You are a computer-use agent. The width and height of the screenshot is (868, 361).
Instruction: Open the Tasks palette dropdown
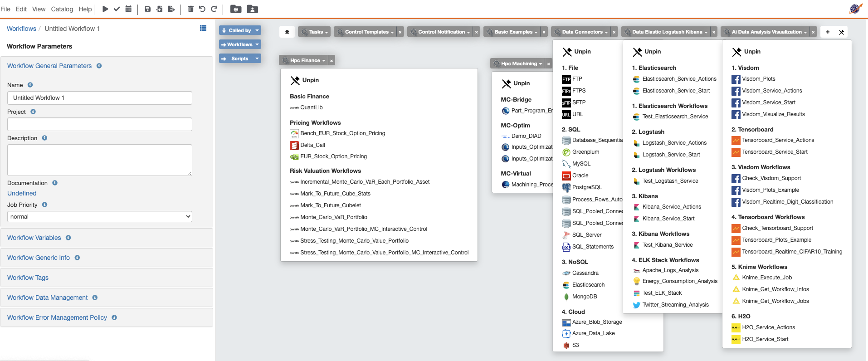314,32
